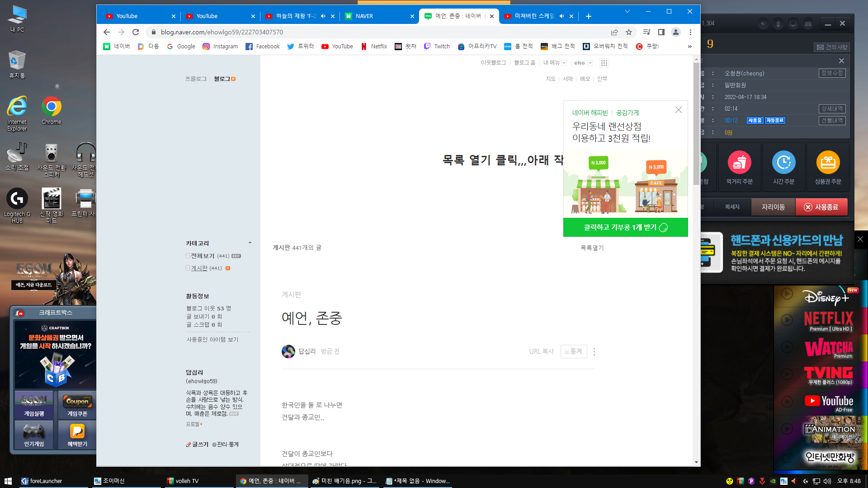Toggle the 게시판 category checkbox
Image resolution: width=868 pixels, height=488 pixels.
(188, 268)
